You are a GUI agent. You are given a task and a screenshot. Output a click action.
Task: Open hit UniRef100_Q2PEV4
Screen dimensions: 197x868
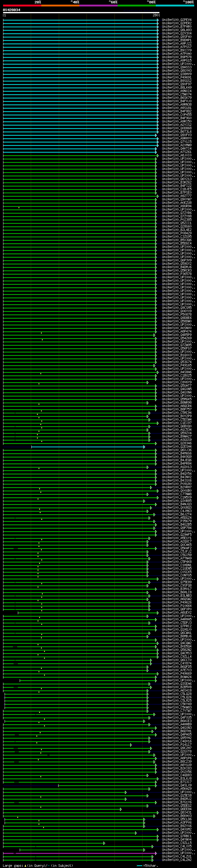click(x=176, y=20)
